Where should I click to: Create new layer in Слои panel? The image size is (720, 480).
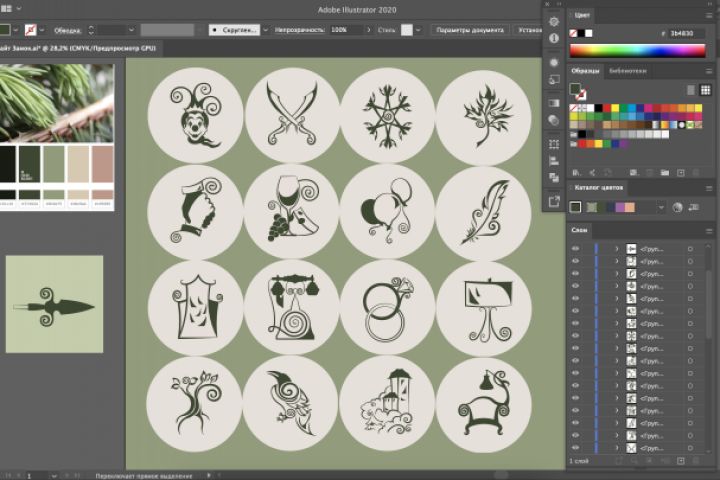(x=681, y=461)
